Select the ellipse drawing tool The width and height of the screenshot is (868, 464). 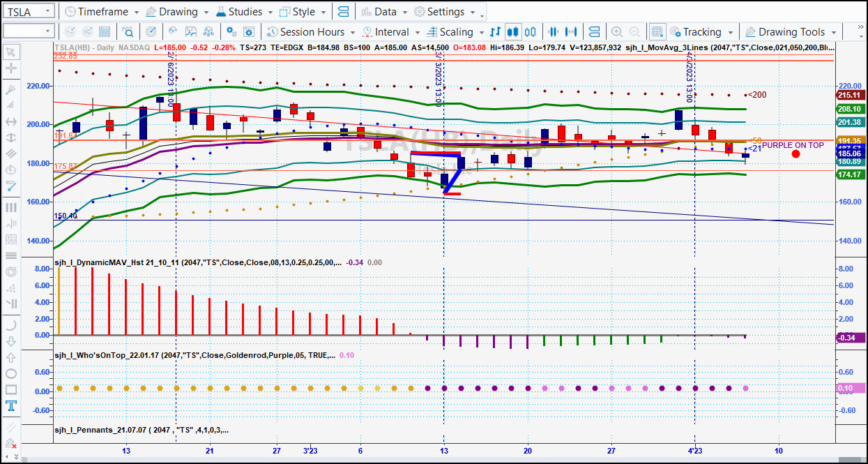coord(11,373)
